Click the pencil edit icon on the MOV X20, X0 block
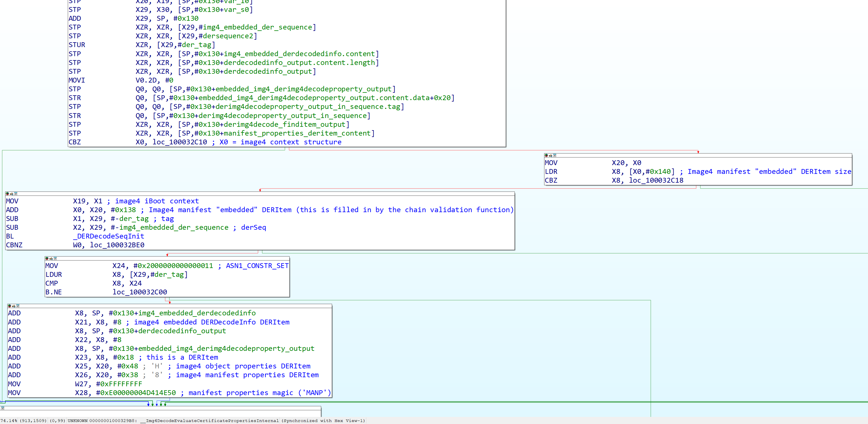Image resolution: width=868 pixels, height=424 pixels. (x=550, y=155)
